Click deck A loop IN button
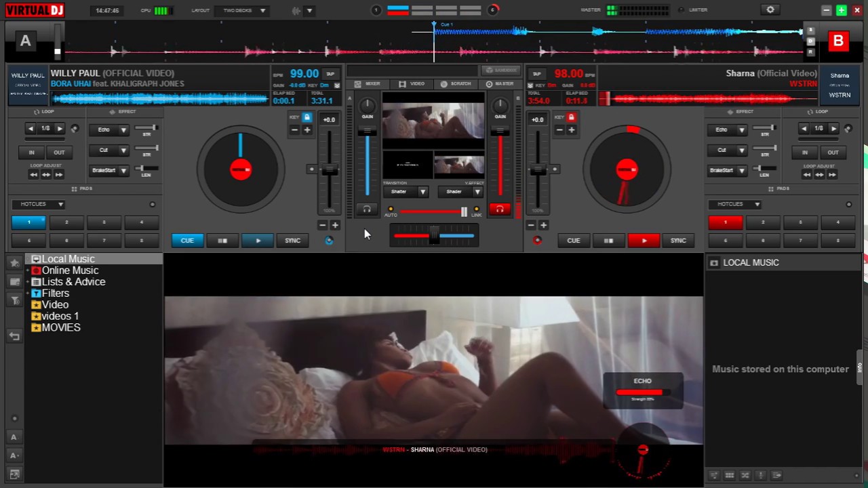This screenshot has height=488, width=868. pos(31,152)
